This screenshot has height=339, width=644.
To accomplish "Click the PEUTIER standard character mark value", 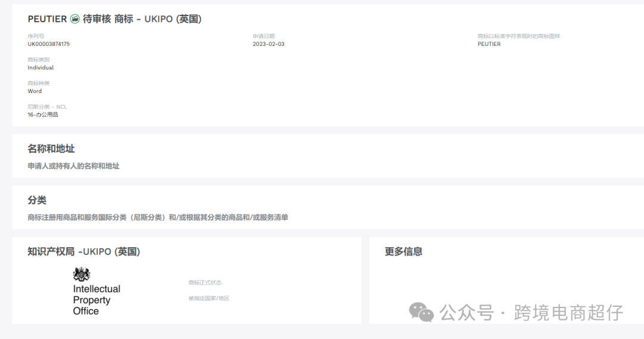I will click(x=489, y=44).
